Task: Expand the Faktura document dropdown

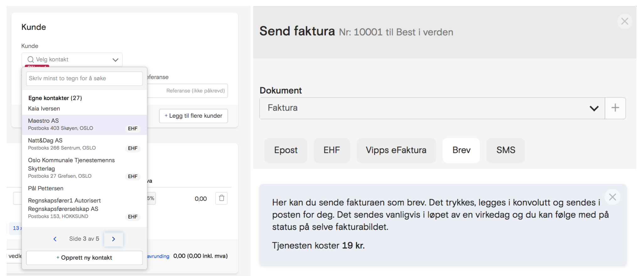Action: pyautogui.click(x=594, y=108)
